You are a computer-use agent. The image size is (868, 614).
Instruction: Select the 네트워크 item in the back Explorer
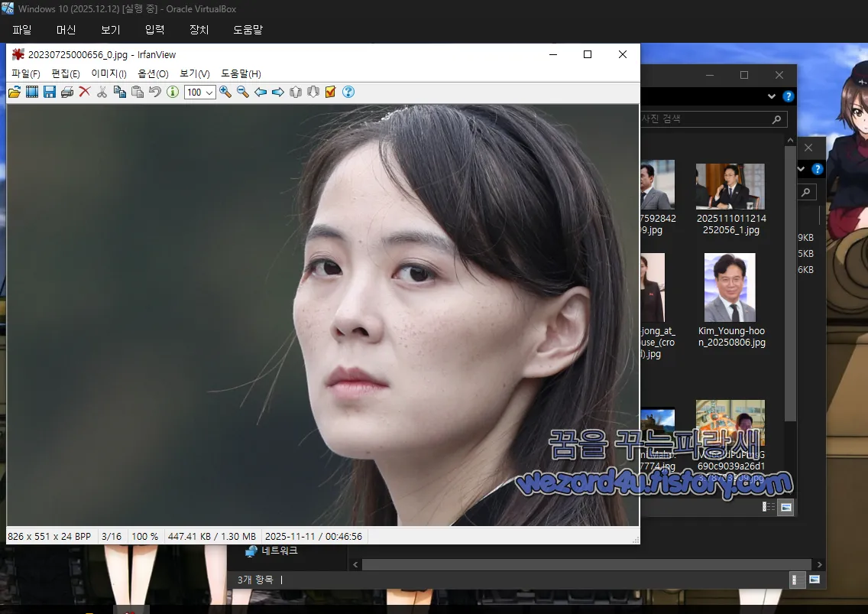(272, 551)
